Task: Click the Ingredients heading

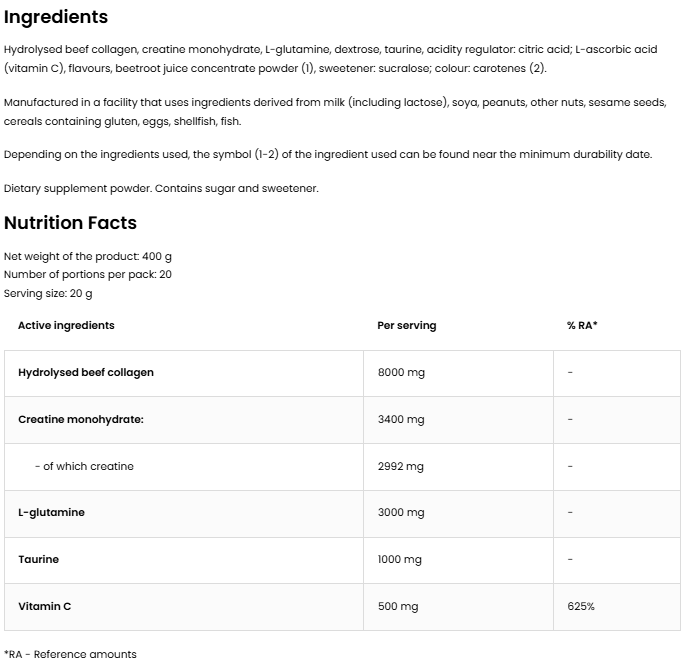Action: point(56,17)
